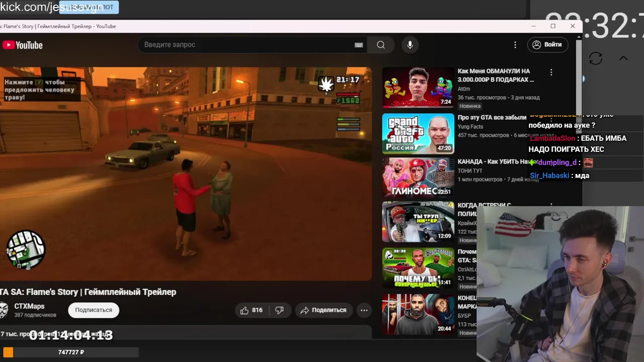Viewport: 644px width, 362px height.
Task: Open the ГЛИНОМЕС КАНАДА video thumbnail
Action: pos(418,177)
